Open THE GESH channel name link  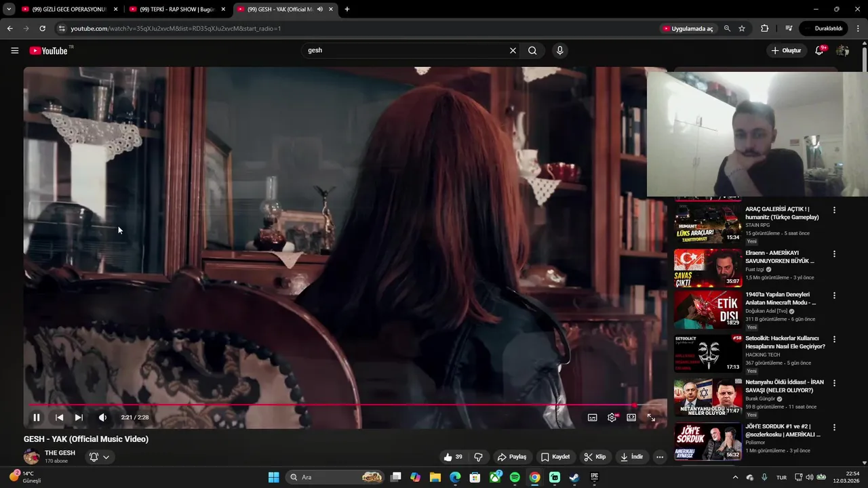point(60,453)
